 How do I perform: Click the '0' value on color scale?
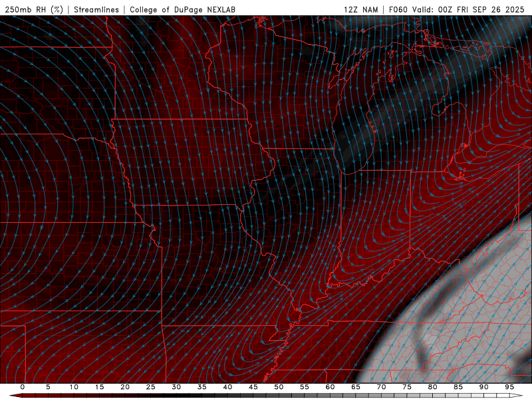(x=23, y=387)
